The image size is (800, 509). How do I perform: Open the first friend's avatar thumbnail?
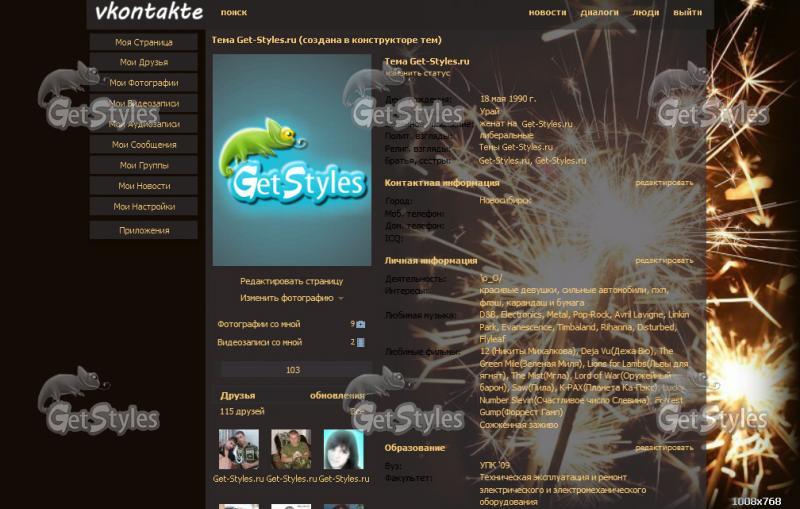pyautogui.click(x=238, y=450)
